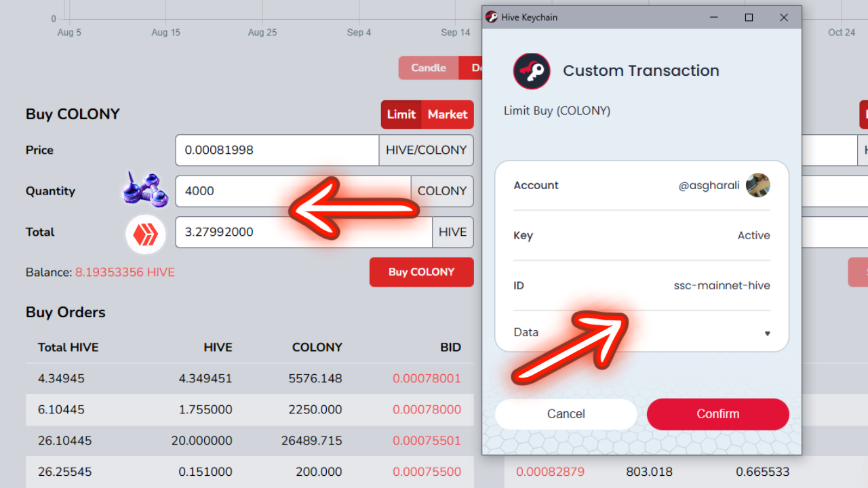Click the HIVE/COLONY unit label
This screenshot has height=488, width=868.
427,150
